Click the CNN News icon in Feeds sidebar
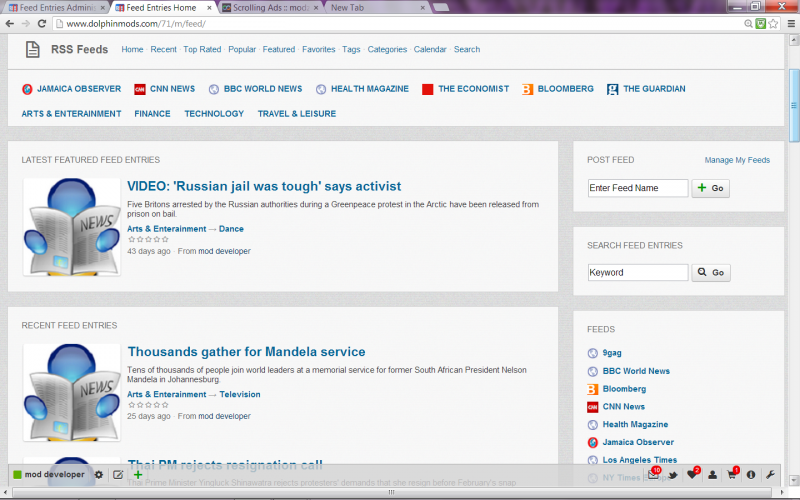This screenshot has height=500, width=800. point(592,407)
